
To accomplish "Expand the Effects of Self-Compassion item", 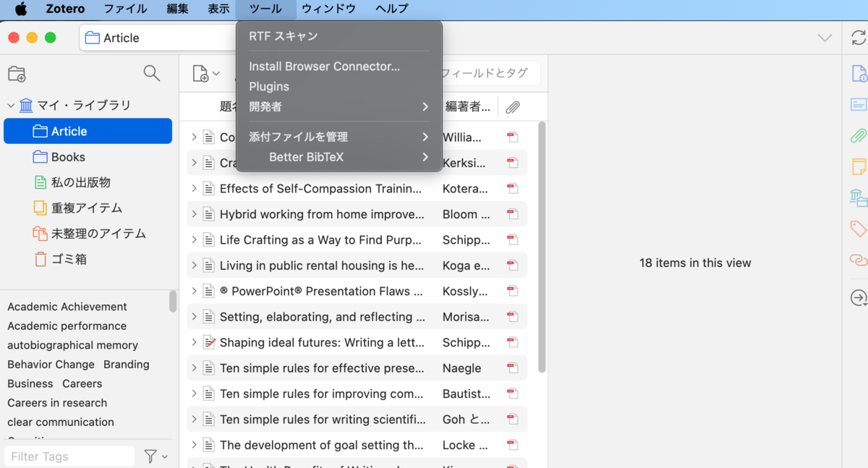I will pos(194,189).
